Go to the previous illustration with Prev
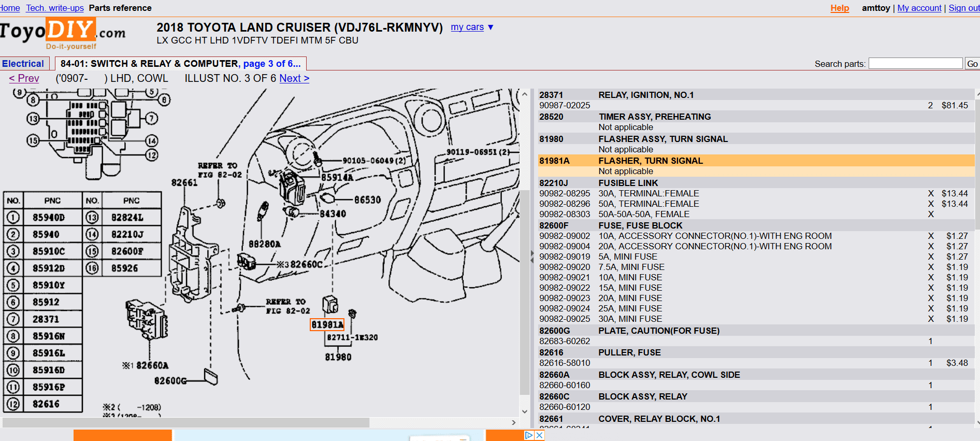 pyautogui.click(x=24, y=78)
